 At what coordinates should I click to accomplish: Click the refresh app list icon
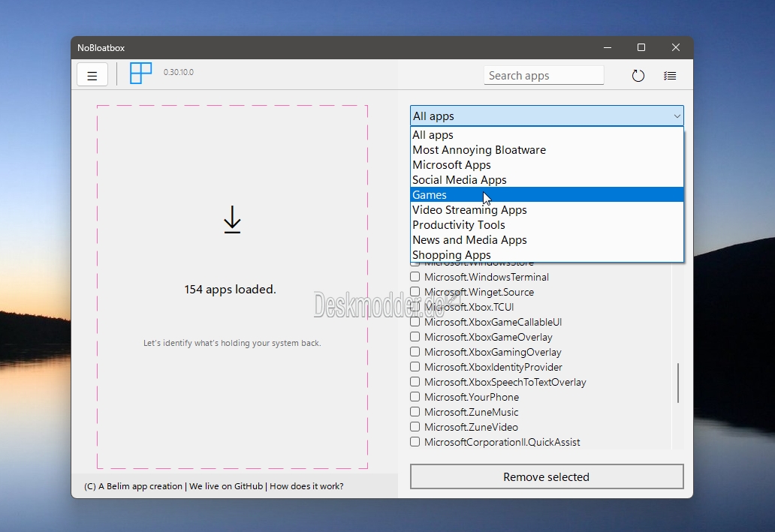tap(638, 76)
